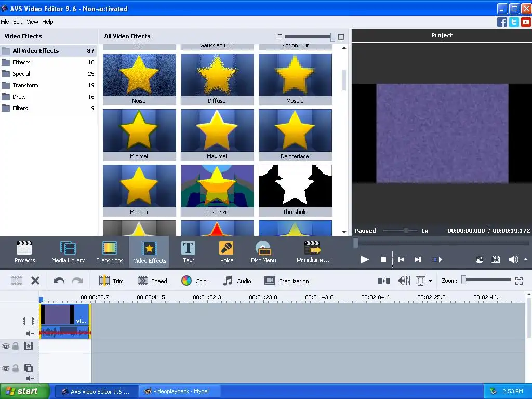Click the Trim tool

[x=111, y=281]
